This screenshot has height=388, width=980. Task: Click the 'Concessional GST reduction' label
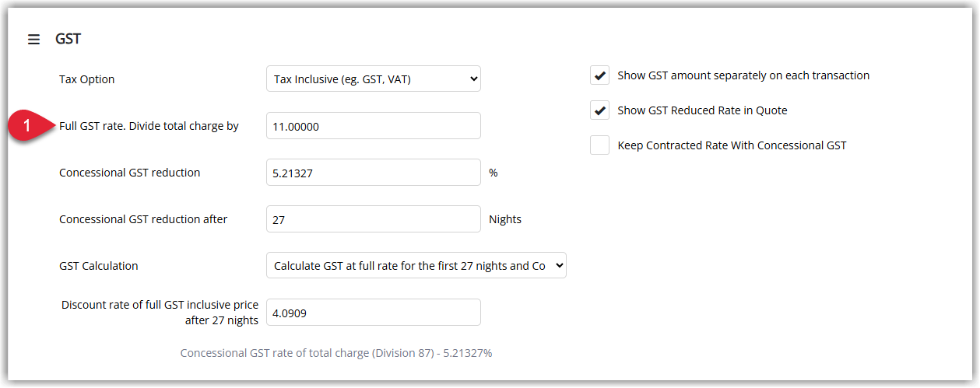[130, 173]
